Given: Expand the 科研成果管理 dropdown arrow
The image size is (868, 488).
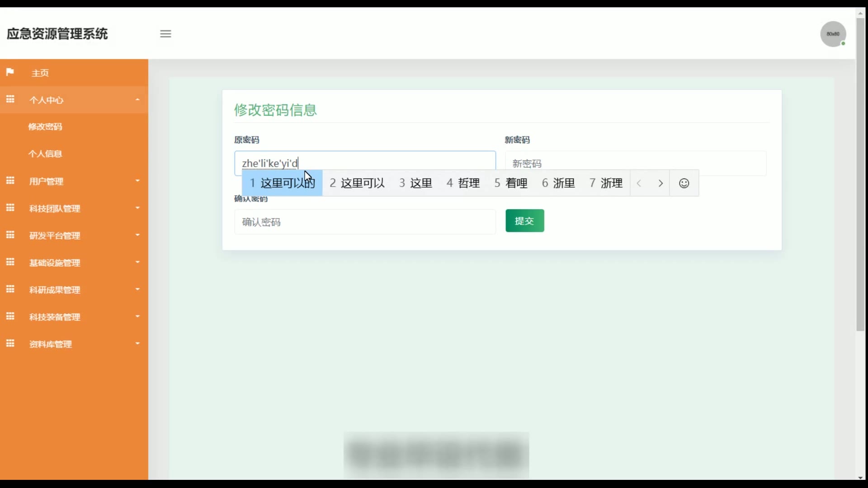Looking at the screenshot, I should click(x=137, y=289).
